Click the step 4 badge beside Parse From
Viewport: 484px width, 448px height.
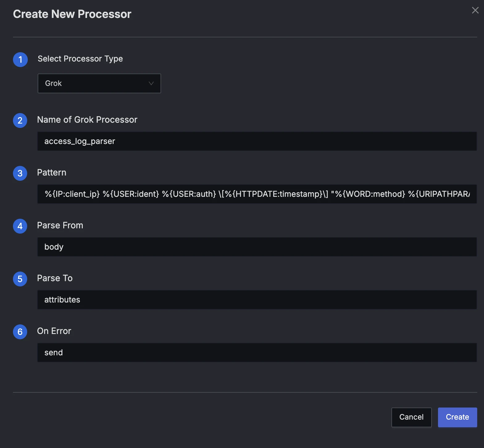(20, 226)
